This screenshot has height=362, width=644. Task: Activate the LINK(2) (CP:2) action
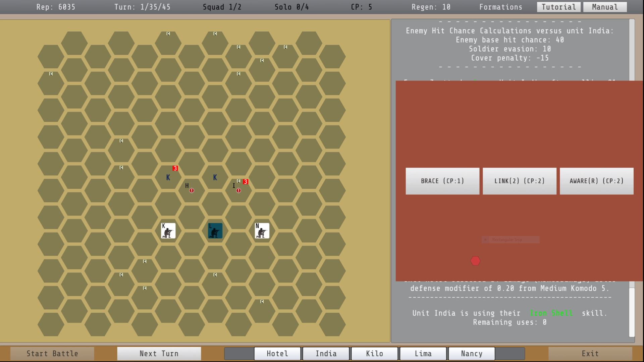519,181
